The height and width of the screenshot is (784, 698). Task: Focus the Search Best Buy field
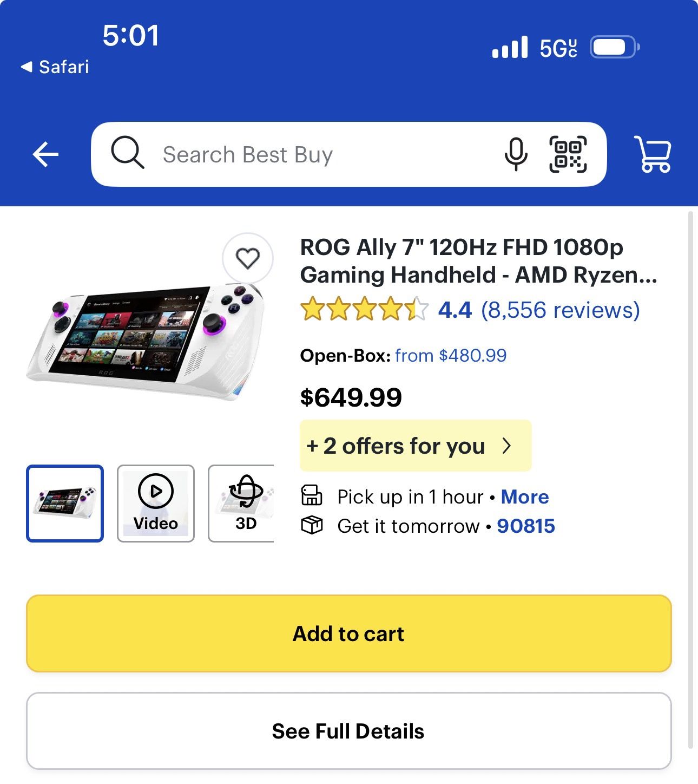[x=325, y=154]
